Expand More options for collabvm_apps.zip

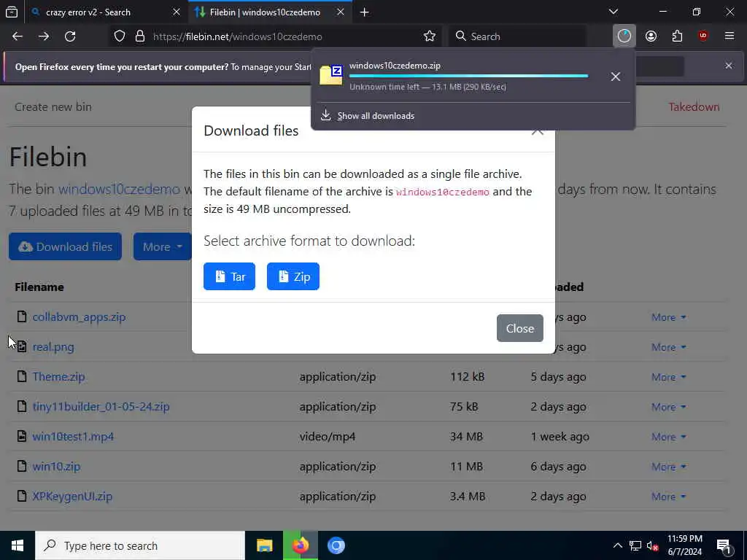pyautogui.click(x=668, y=317)
